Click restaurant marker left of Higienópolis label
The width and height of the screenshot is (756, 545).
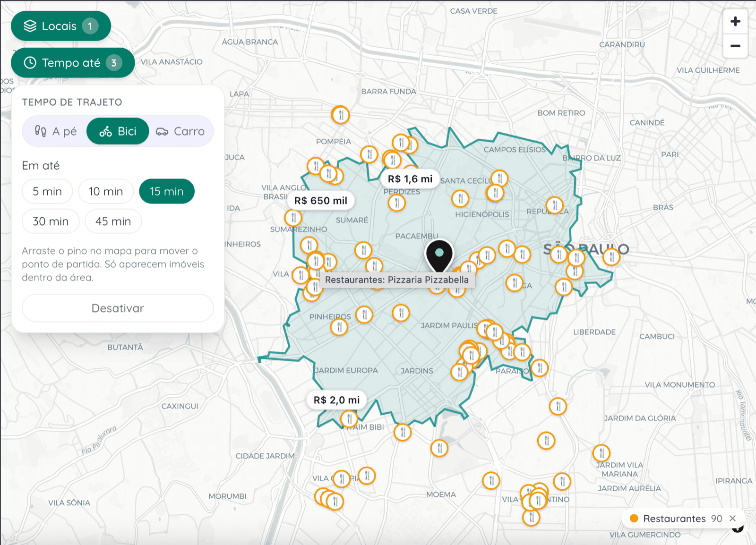(x=460, y=199)
